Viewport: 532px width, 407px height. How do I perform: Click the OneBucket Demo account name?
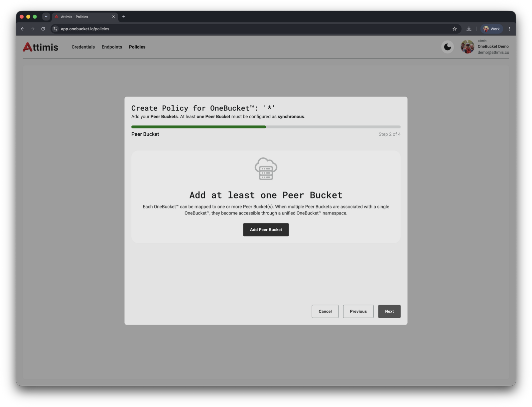tap(493, 47)
